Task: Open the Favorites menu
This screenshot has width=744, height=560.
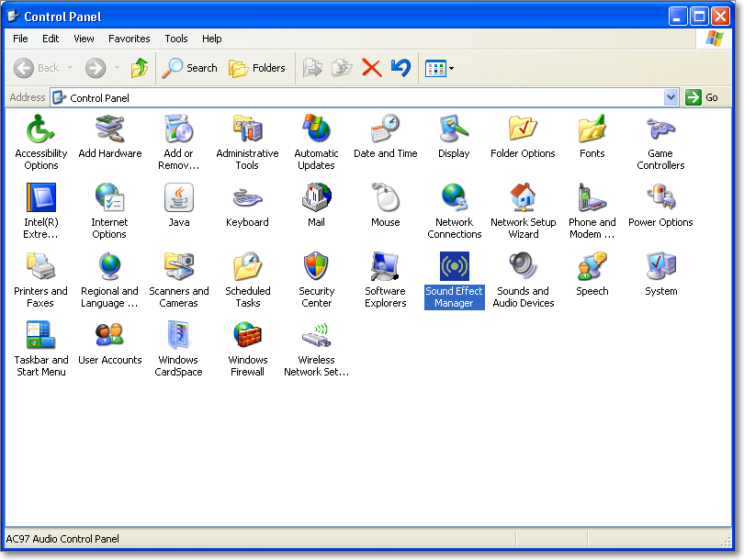Action: [x=130, y=39]
